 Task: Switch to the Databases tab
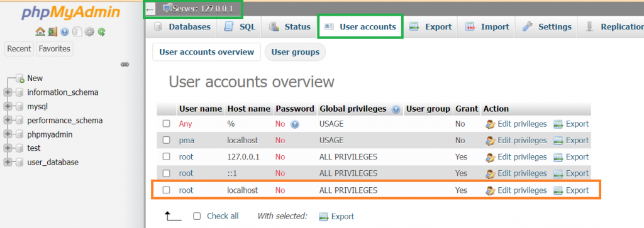[182, 26]
